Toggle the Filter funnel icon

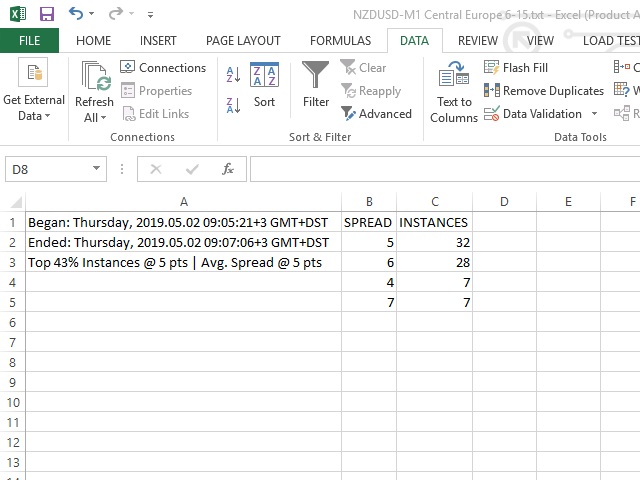[x=316, y=85]
